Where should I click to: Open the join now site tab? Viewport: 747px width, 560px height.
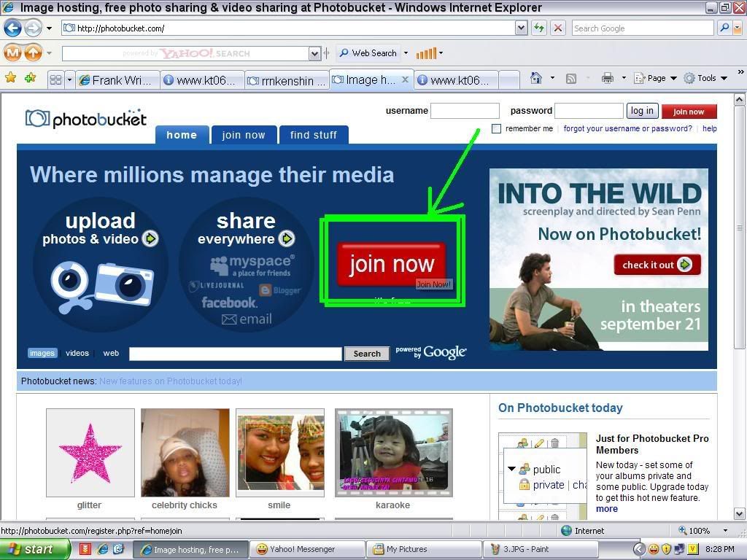point(244,135)
